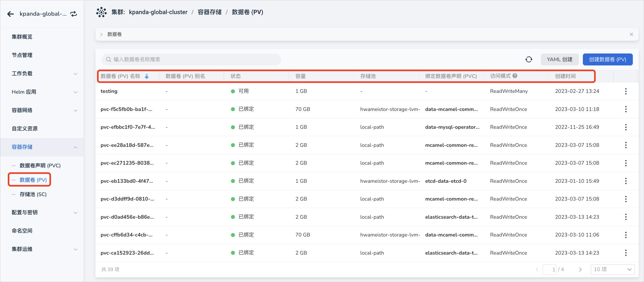This screenshot has width=644, height=282.
Task: Click the switch cluster icon
Action: pyautogui.click(x=74, y=14)
